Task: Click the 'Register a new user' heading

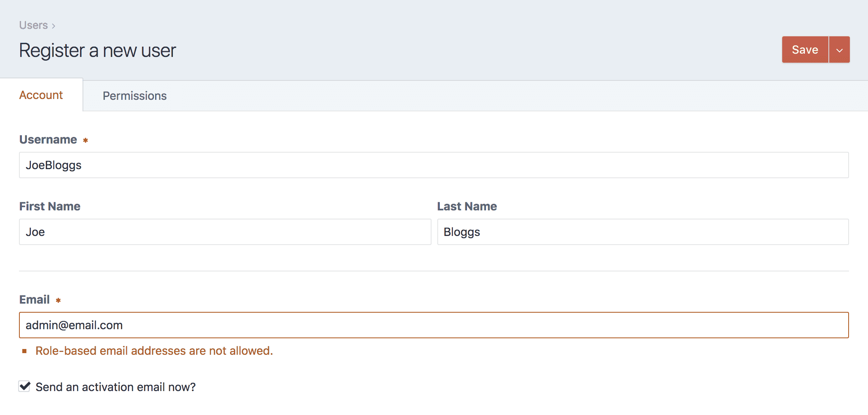Action: click(98, 51)
